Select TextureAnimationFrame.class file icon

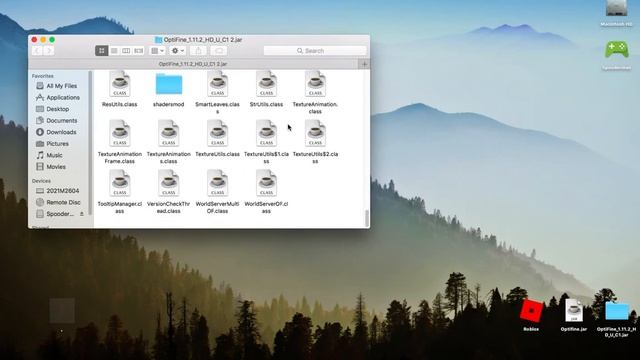(x=120, y=133)
